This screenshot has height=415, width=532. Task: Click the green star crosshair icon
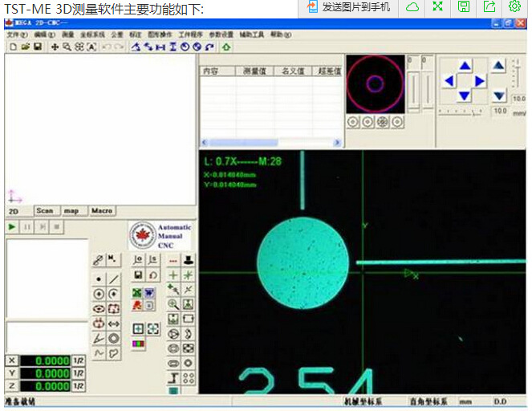pos(188,275)
